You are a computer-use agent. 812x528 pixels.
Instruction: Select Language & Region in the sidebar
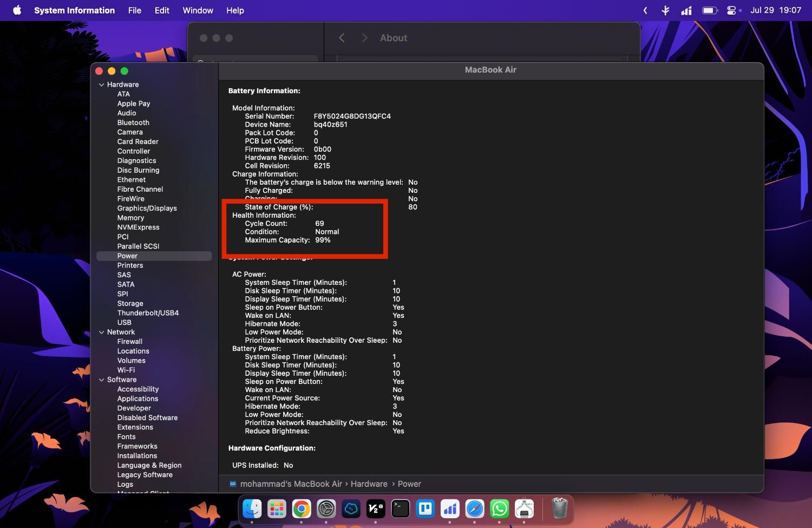149,465
